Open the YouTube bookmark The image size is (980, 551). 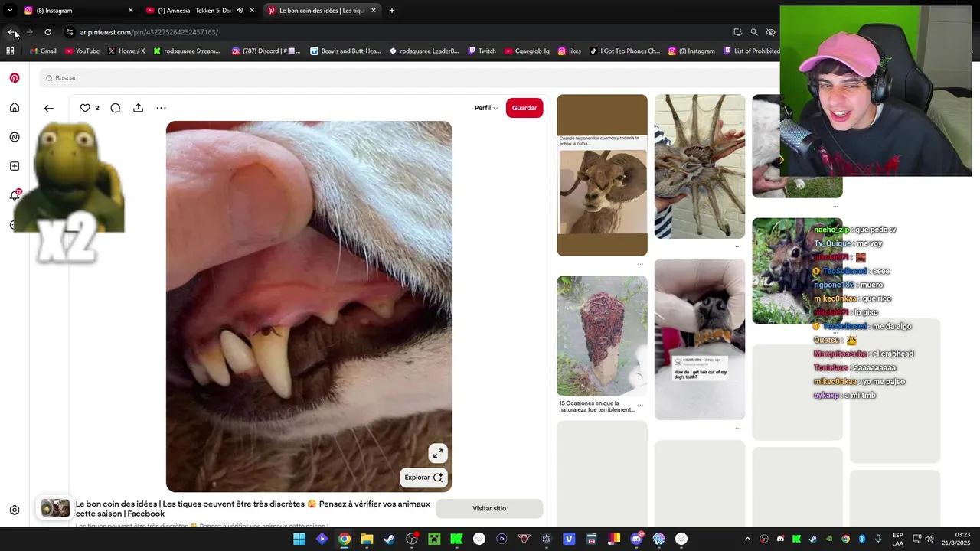tap(82, 51)
